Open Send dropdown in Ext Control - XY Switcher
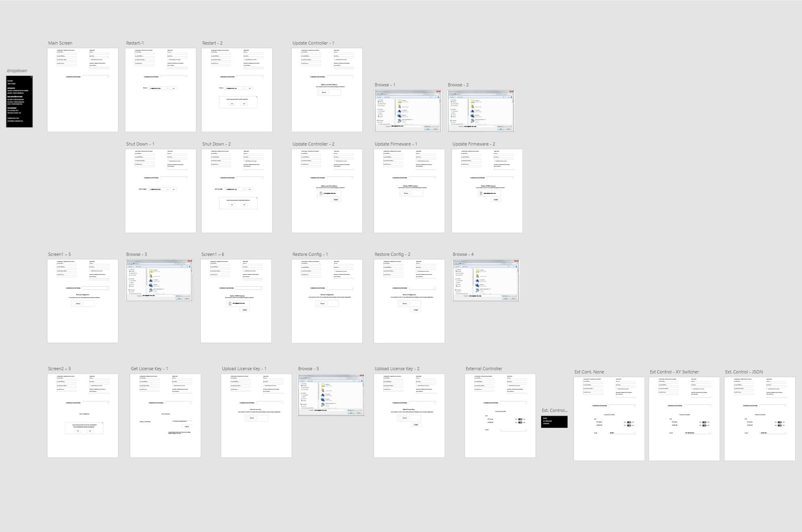The width and height of the screenshot is (802, 532). 698,433
